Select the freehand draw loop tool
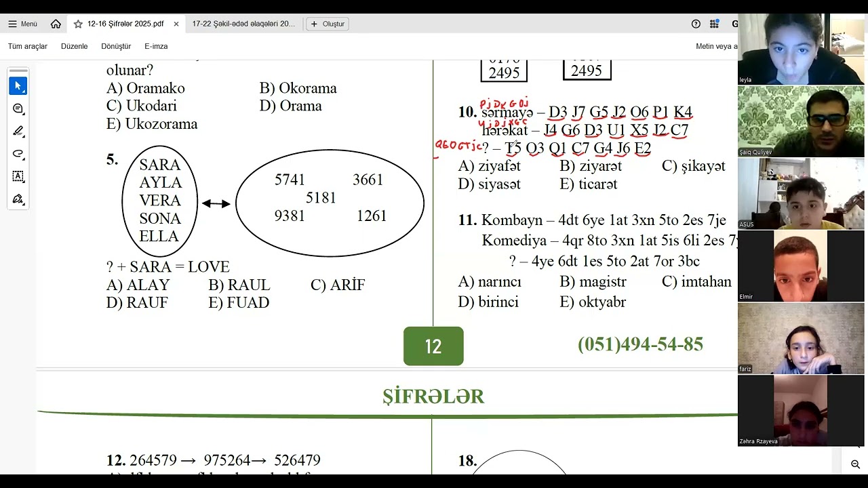The width and height of the screenshot is (868, 488). coord(18,153)
